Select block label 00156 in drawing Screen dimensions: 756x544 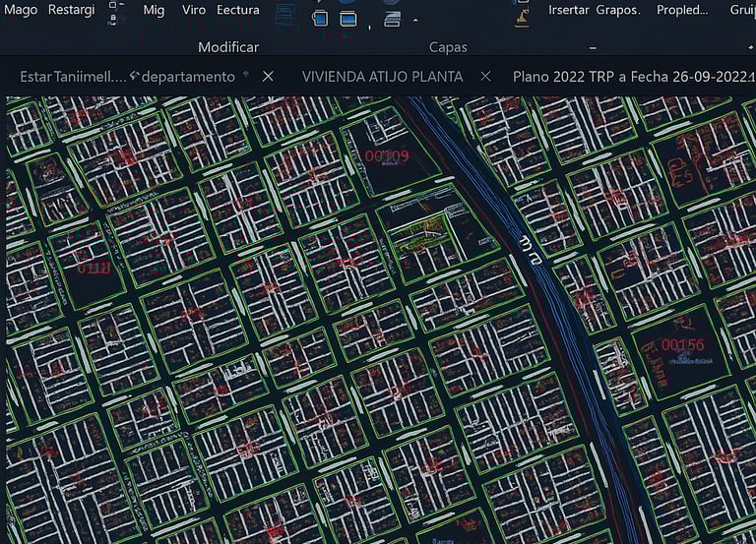click(x=682, y=345)
